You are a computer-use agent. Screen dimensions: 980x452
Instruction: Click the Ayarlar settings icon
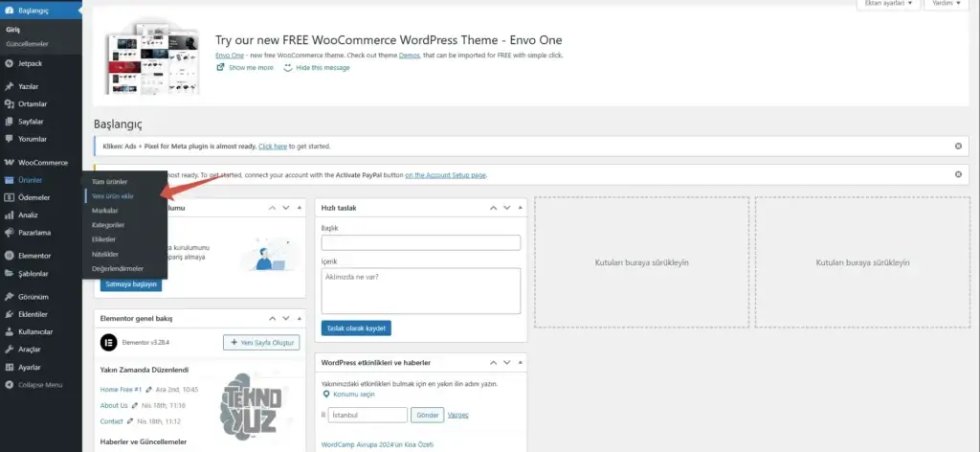coord(9,367)
